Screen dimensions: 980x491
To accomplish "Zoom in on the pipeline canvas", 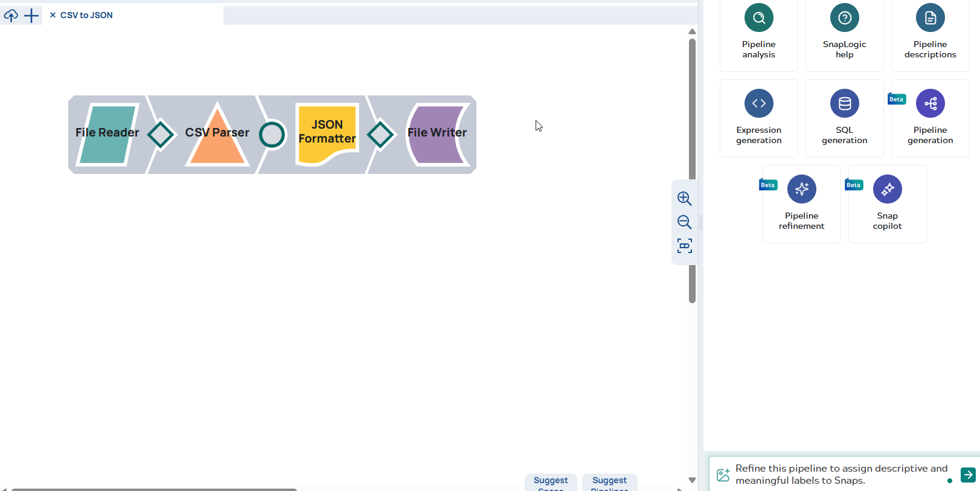I will pos(684,199).
